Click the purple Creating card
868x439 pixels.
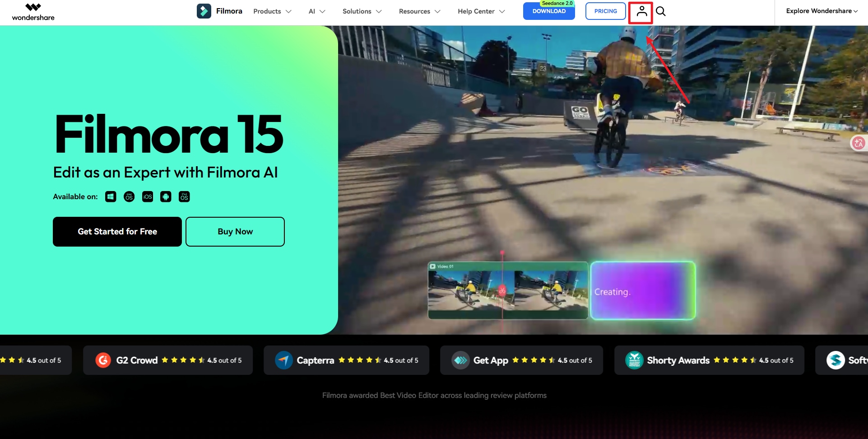pyautogui.click(x=643, y=290)
